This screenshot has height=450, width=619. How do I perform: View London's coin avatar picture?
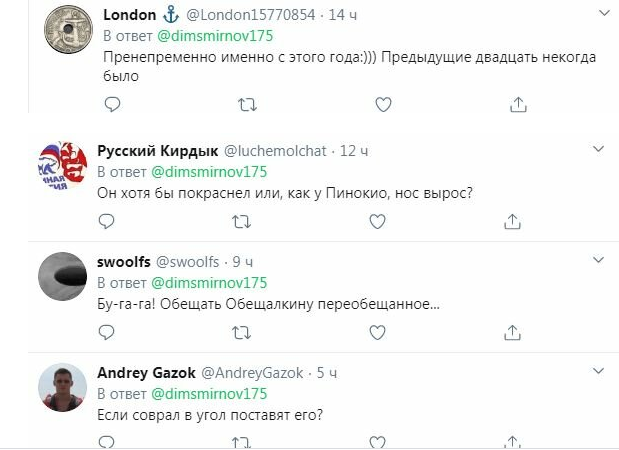(62, 34)
